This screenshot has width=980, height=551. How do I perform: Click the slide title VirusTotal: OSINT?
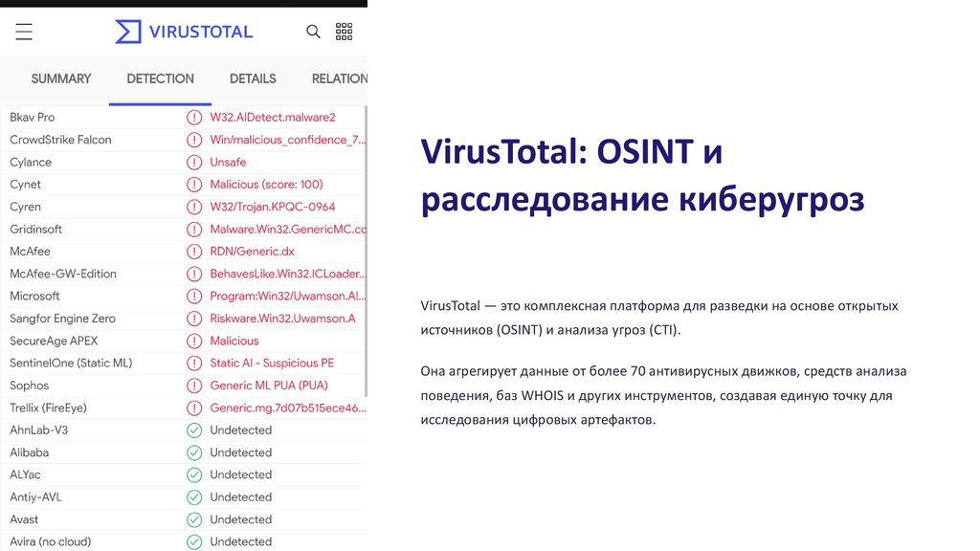(642, 176)
